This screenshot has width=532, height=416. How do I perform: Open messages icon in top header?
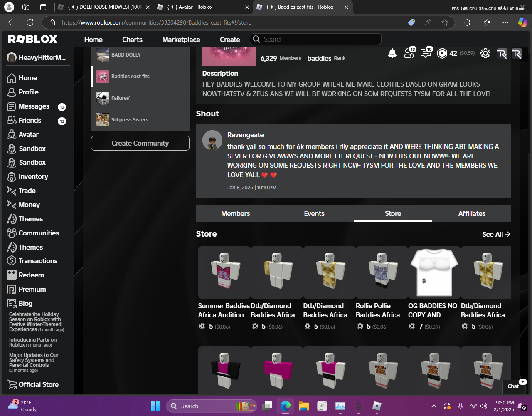pos(426,52)
